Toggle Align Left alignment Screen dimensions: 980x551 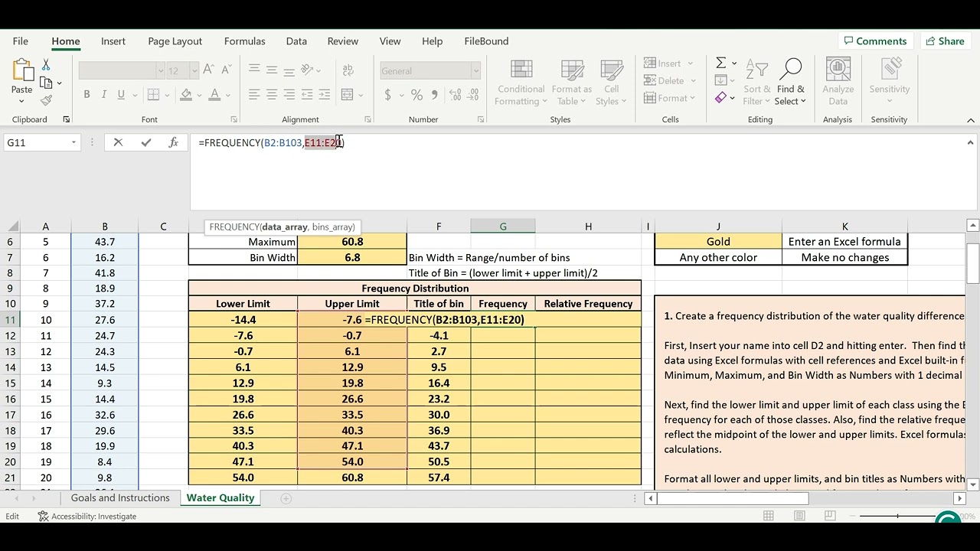(254, 95)
